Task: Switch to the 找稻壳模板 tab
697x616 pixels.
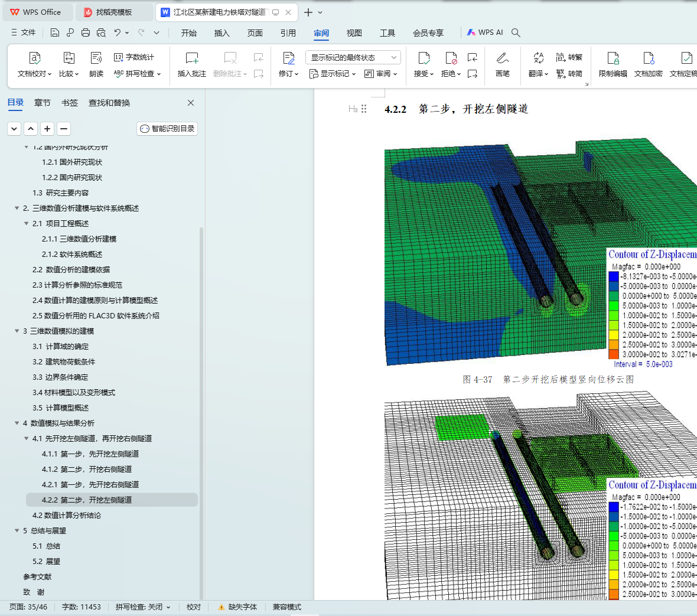Action: point(114,12)
